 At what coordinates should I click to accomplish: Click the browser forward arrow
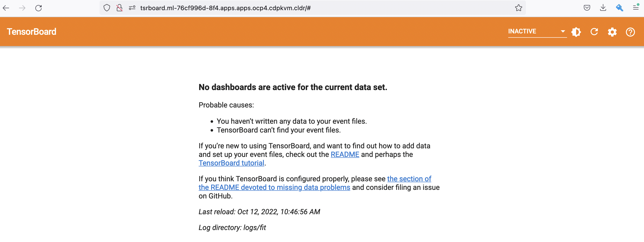(x=22, y=8)
